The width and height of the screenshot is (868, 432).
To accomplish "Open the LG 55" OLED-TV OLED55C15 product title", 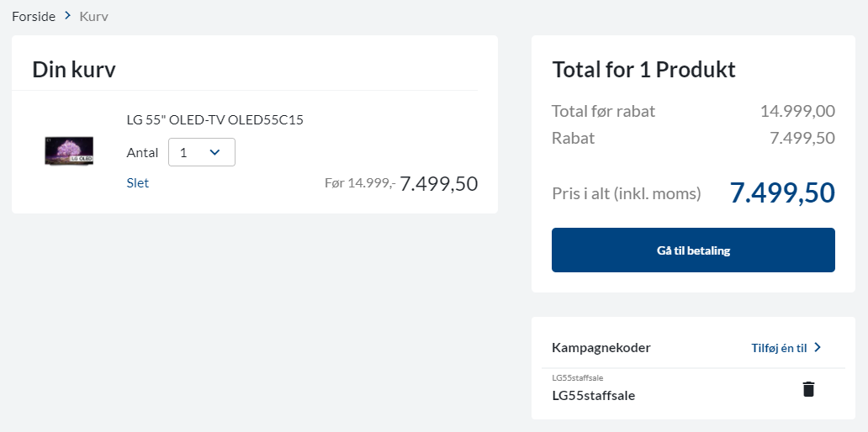I will pyautogui.click(x=214, y=119).
